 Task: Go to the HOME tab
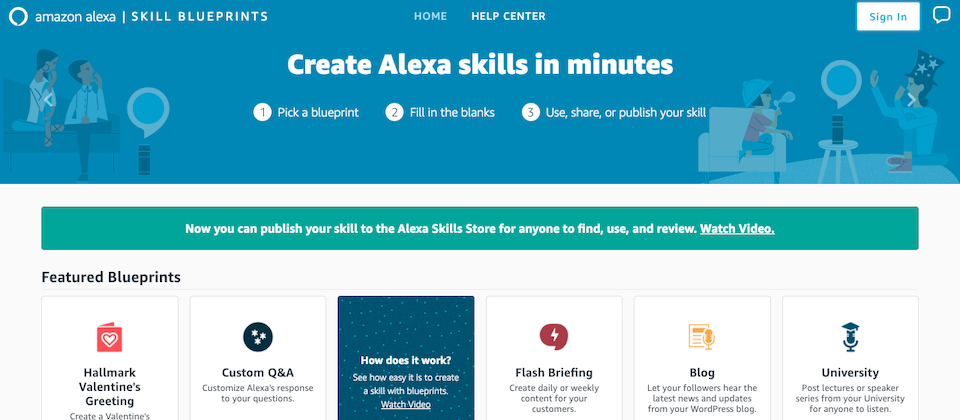[x=430, y=17]
